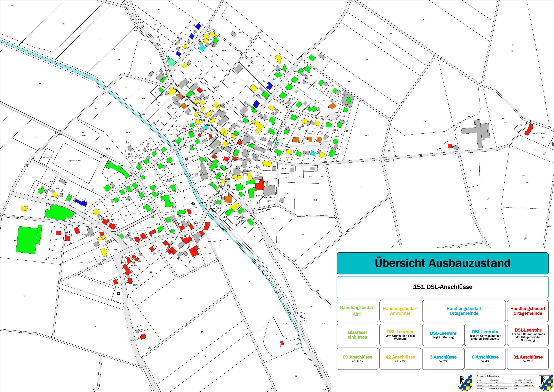Click the cyan building on parcel 174
554x392 pixels.
pyautogui.click(x=313, y=153)
